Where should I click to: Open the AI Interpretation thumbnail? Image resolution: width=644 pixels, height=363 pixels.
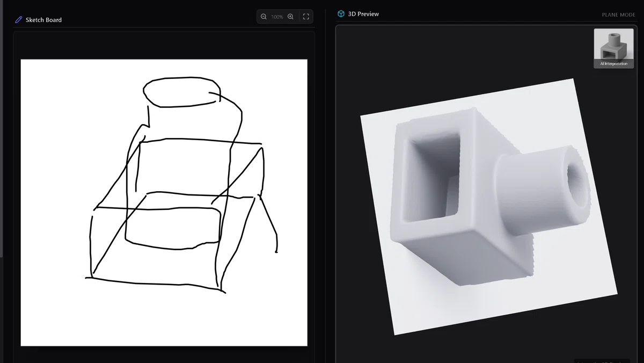pos(613,48)
